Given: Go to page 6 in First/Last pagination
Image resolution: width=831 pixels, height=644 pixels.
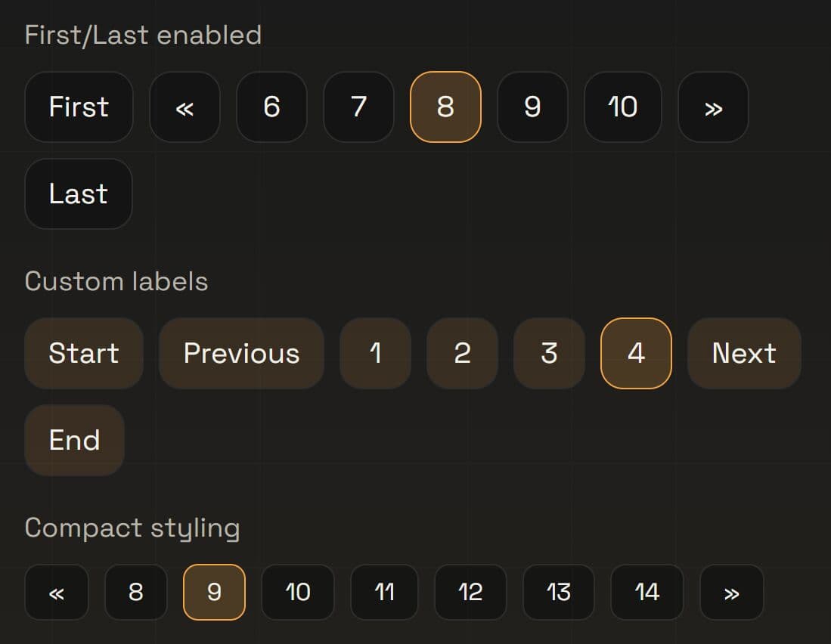Looking at the screenshot, I should coord(271,107).
